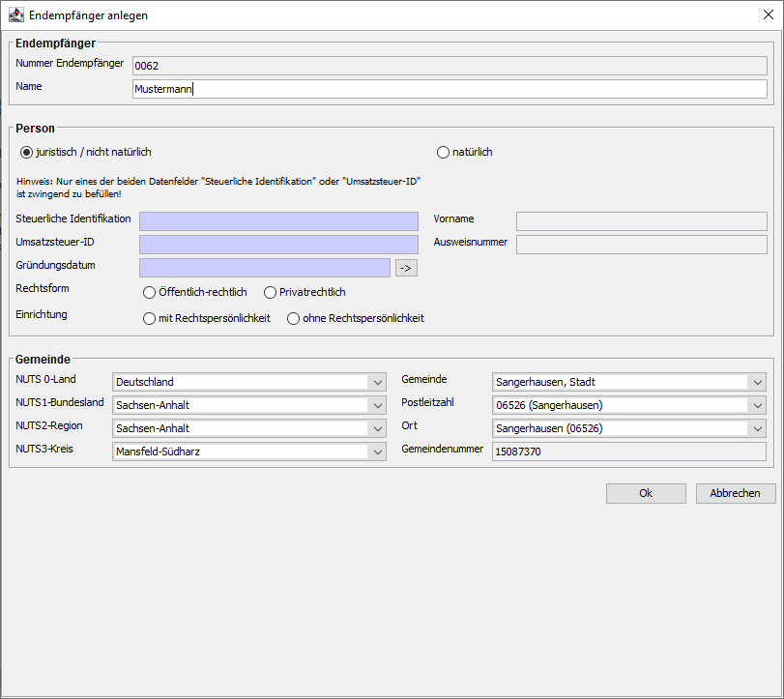Close the Endempfänger anlegen dialog
The height and width of the screenshot is (699, 784).
(768, 15)
